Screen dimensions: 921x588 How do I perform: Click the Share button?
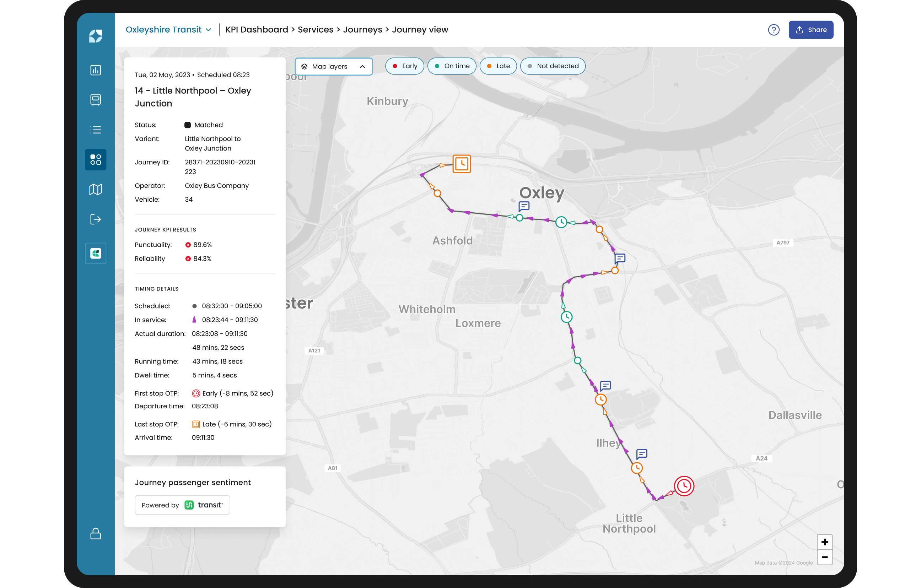pyautogui.click(x=811, y=30)
